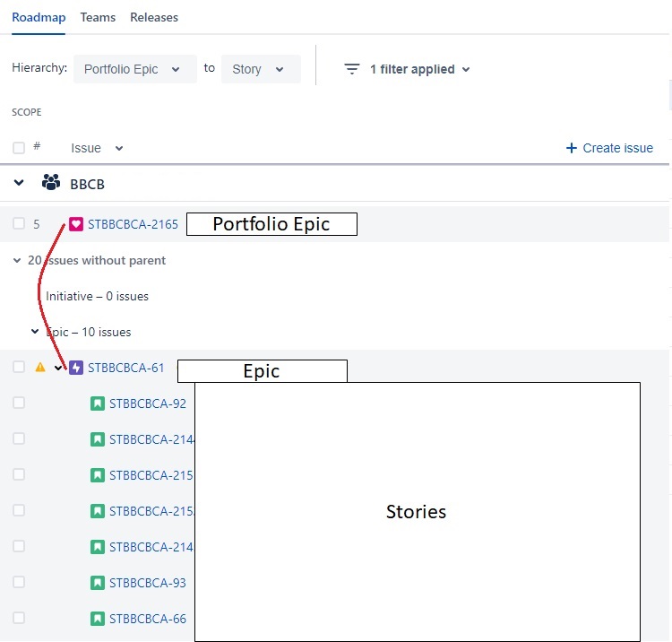The image size is (672, 642).
Task: Click the filter lines icon
Action: point(352,69)
